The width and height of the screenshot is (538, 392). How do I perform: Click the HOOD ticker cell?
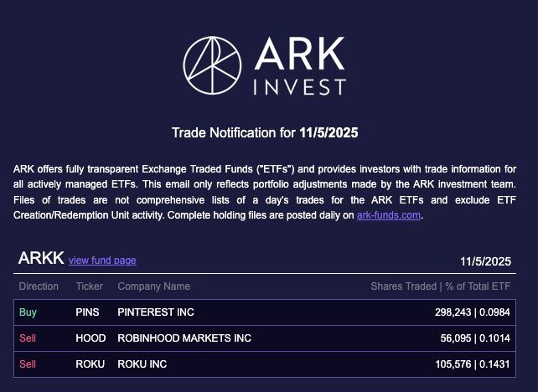pos(89,338)
